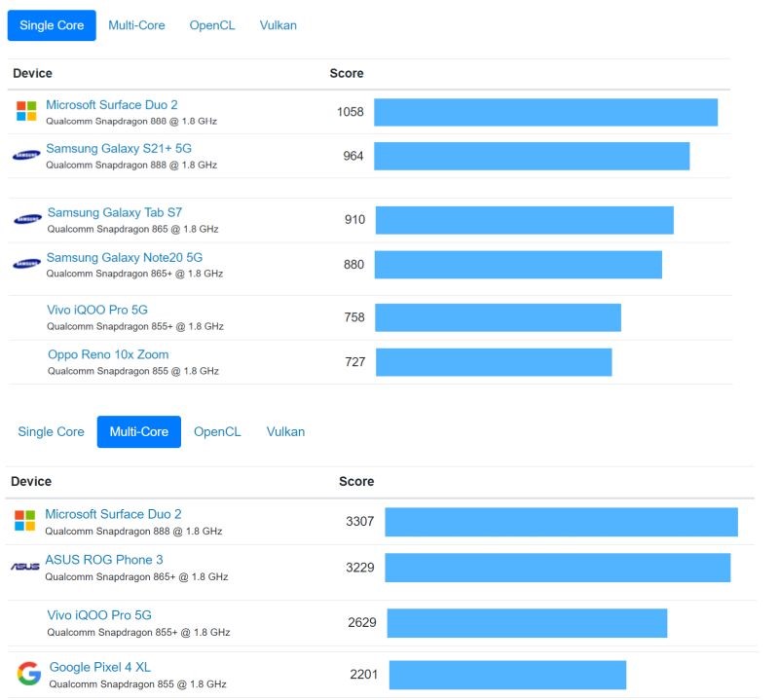Click score value 2629
Image resolution: width=779 pixels, height=700 pixels.
pos(362,622)
